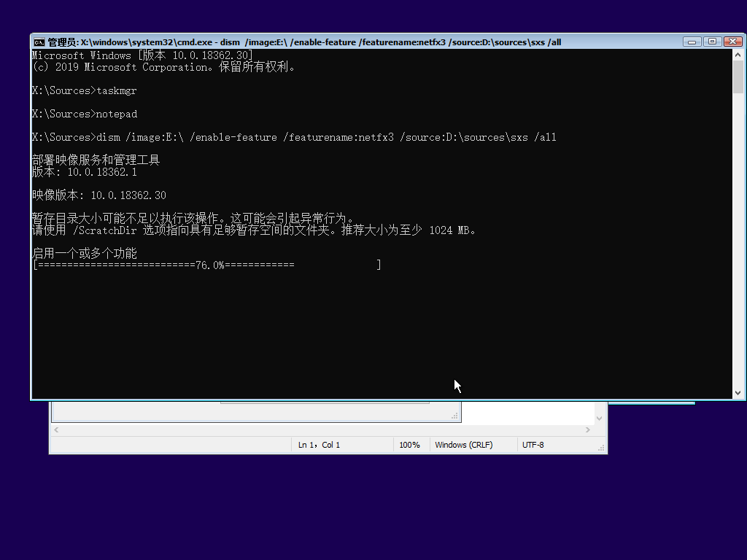Viewport: 747px width, 560px height.
Task: Click the dism 76.0% progress text
Action: pyautogui.click(x=209, y=265)
